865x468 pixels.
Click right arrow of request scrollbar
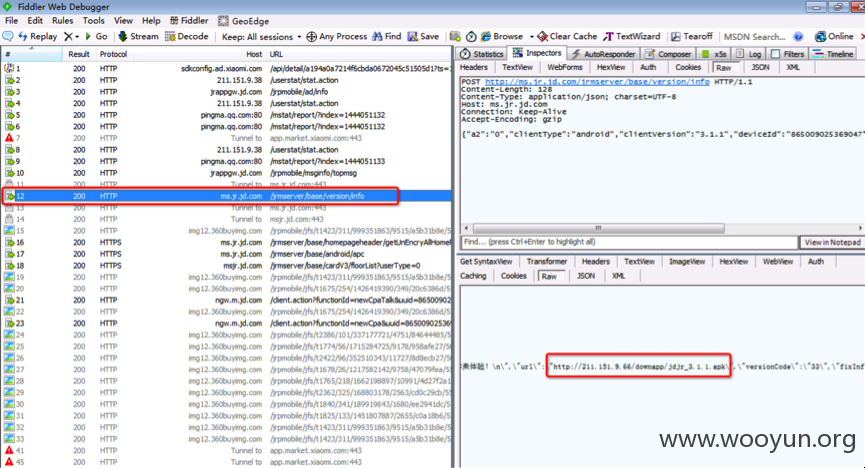[860, 228]
